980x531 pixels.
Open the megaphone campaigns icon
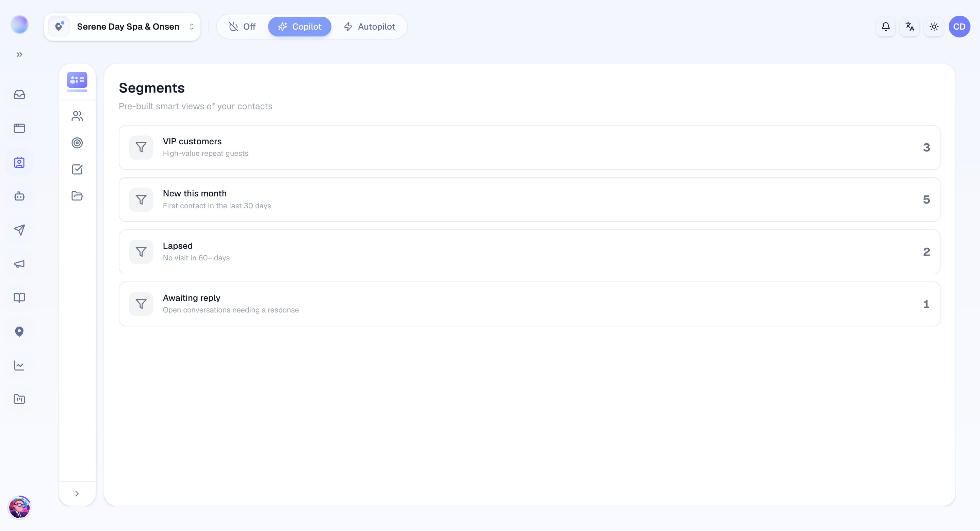tap(19, 264)
